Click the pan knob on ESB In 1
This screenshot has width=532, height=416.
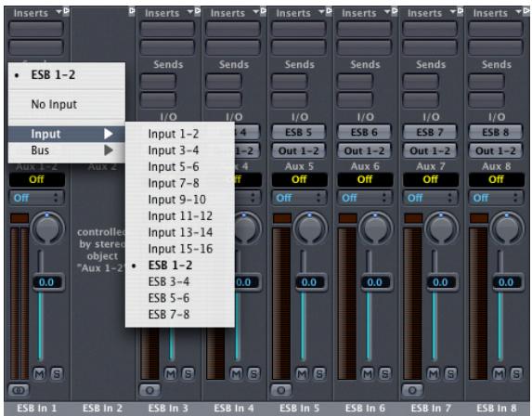pos(47,227)
